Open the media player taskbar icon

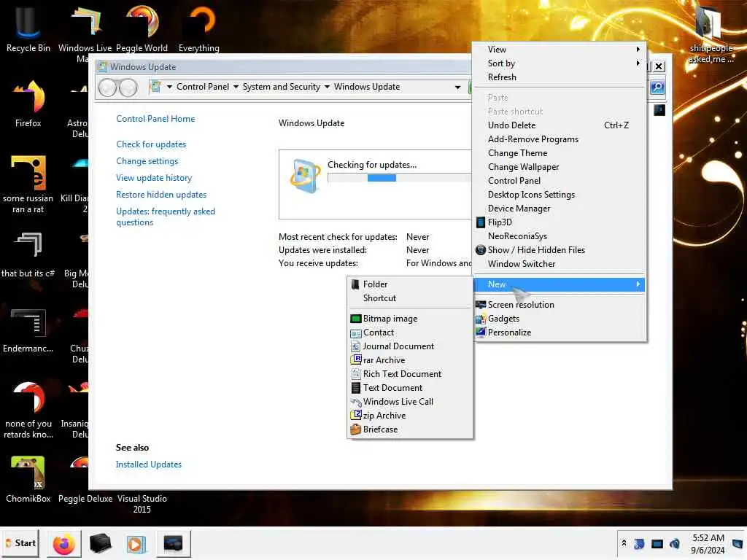136,544
